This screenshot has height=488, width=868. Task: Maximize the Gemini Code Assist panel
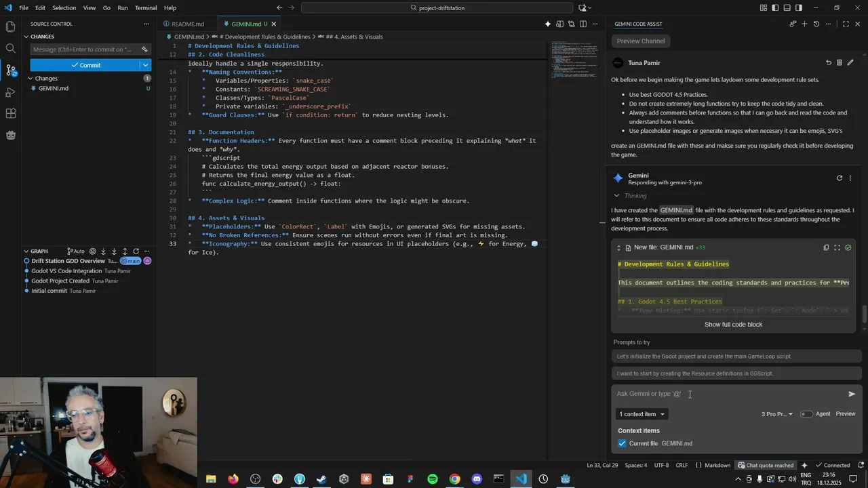point(846,24)
